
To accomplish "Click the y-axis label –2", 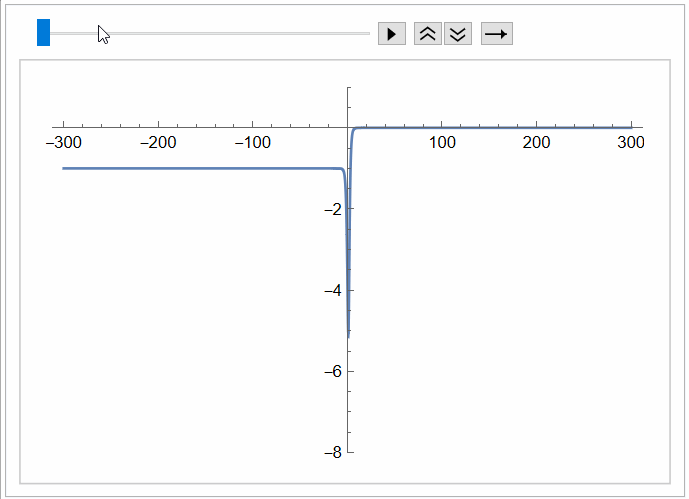I will (333, 210).
